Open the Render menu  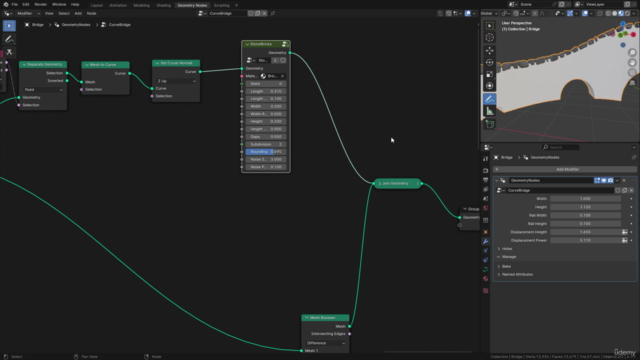[x=40, y=4]
